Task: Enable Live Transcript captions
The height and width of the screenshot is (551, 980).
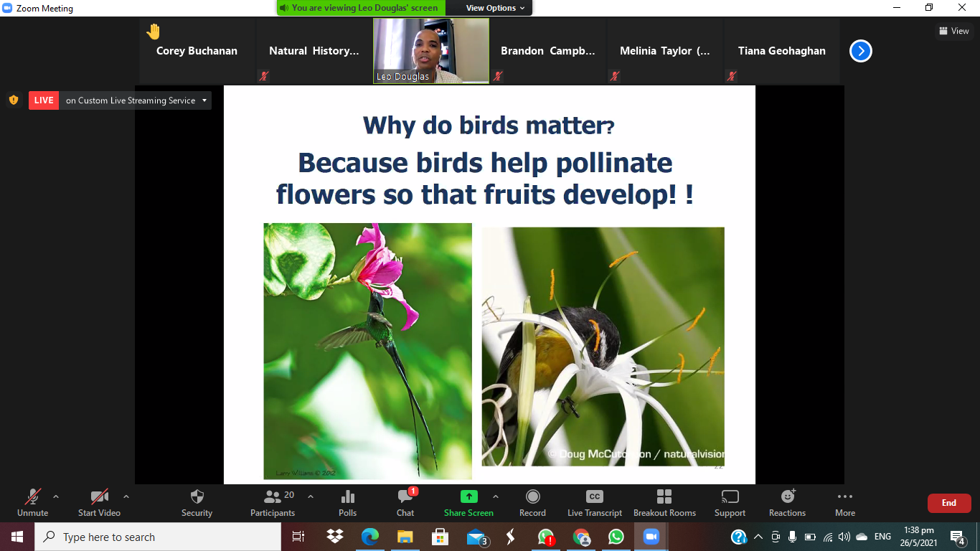Action: pos(595,502)
